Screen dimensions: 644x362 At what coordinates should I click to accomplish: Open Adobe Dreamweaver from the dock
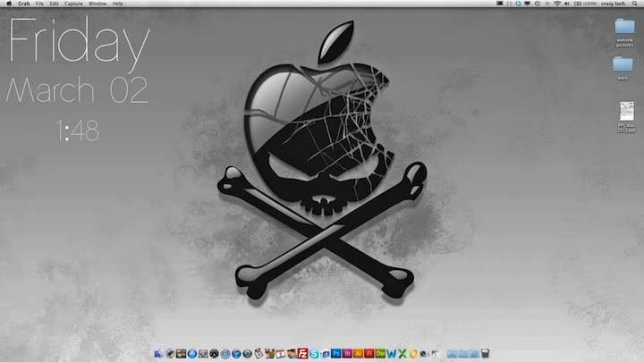click(380, 353)
